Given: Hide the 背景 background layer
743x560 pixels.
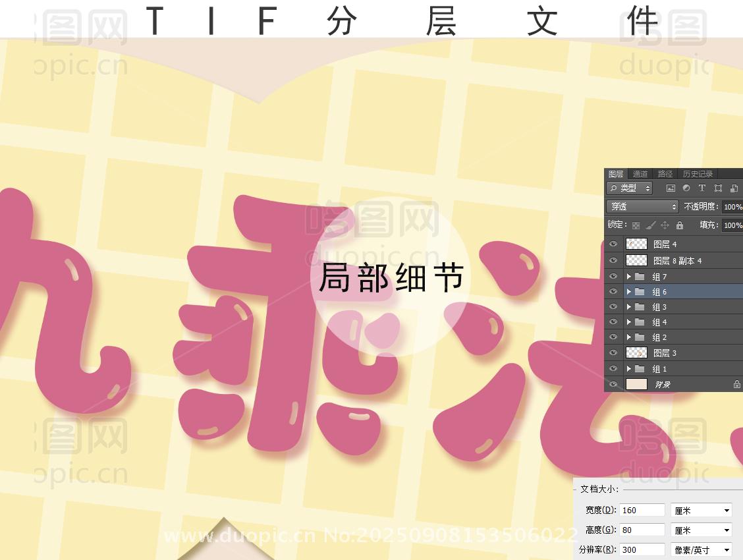Looking at the screenshot, I should [x=613, y=383].
